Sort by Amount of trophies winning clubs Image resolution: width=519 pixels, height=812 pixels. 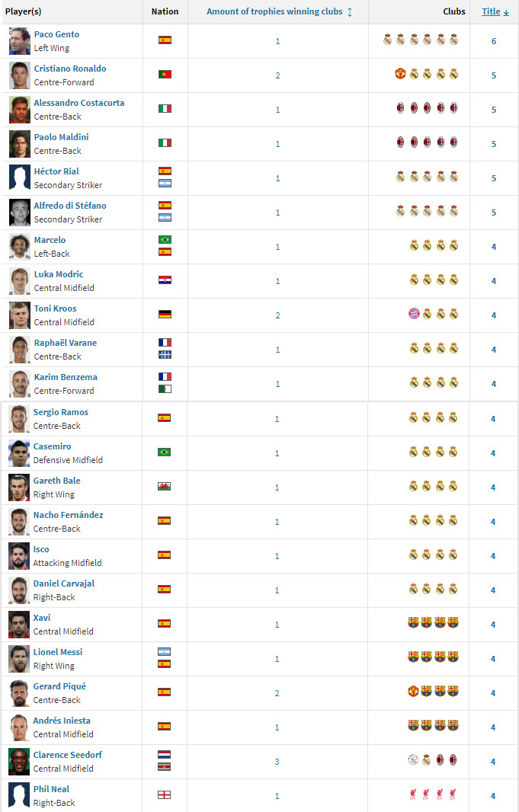click(279, 12)
